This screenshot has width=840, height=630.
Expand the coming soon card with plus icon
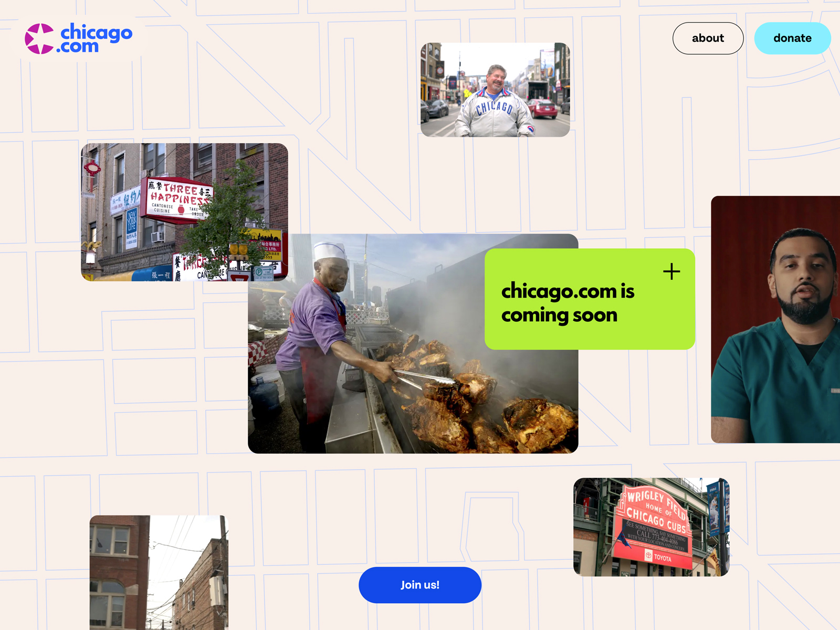671,271
